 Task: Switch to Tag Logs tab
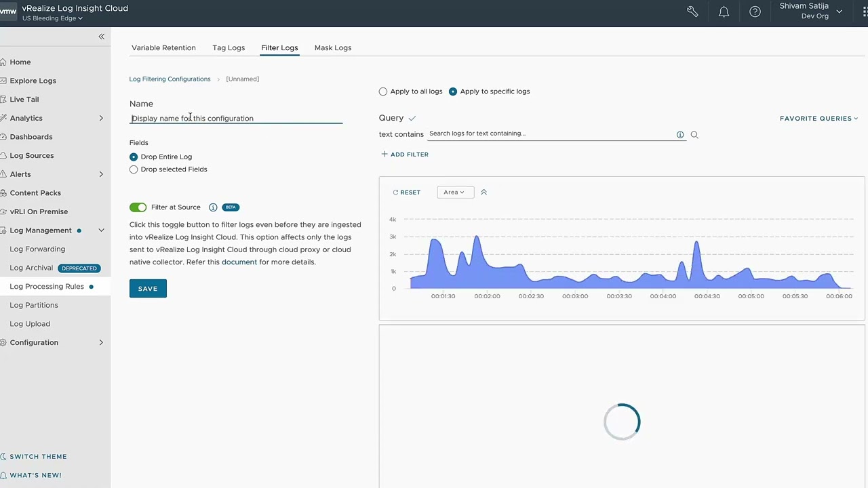(x=229, y=48)
